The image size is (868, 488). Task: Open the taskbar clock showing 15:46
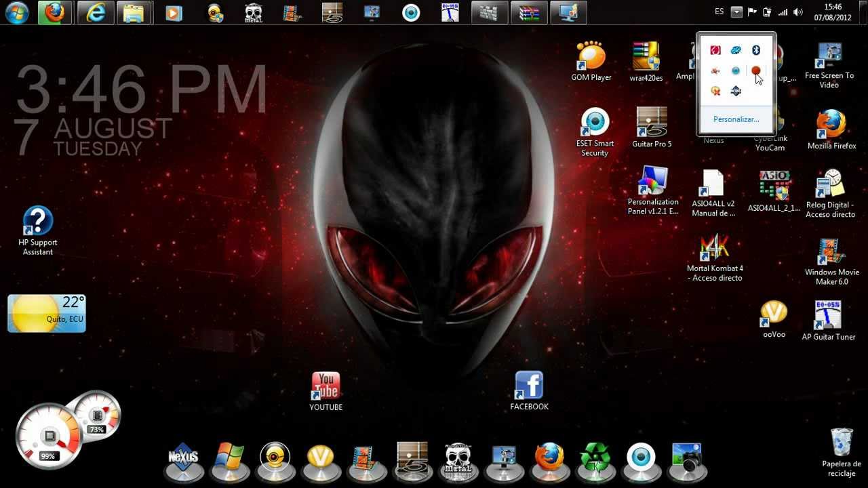pos(833,12)
